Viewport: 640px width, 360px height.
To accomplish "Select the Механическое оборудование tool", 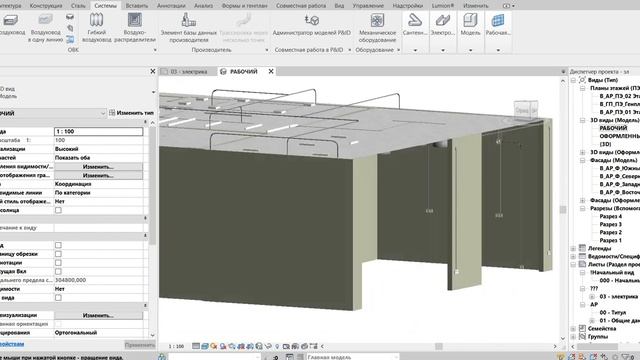I will pos(377,27).
